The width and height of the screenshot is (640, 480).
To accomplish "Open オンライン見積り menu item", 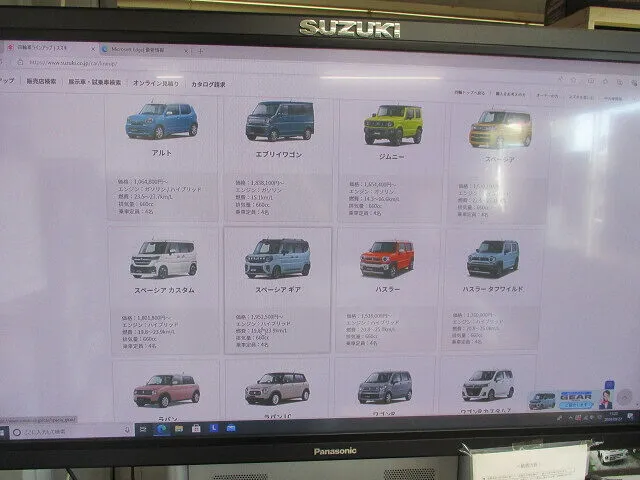I will 156,83.
